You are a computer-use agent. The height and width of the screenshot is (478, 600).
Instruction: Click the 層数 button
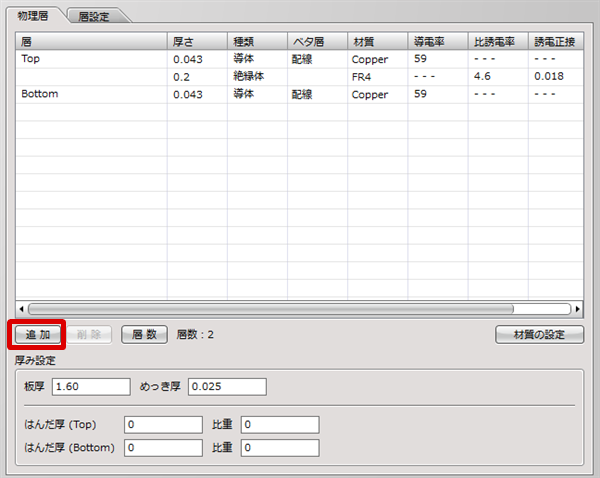point(144,334)
